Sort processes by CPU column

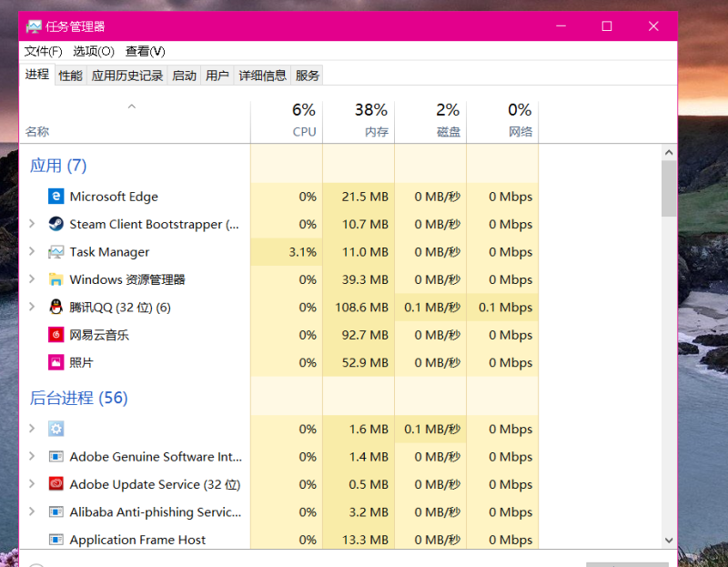pyautogui.click(x=287, y=122)
